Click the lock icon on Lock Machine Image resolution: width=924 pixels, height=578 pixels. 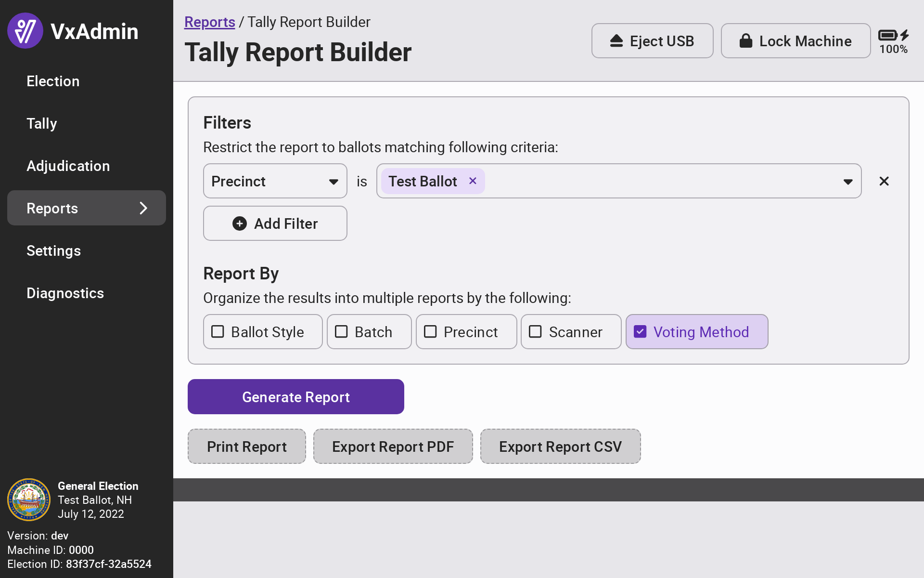point(745,41)
